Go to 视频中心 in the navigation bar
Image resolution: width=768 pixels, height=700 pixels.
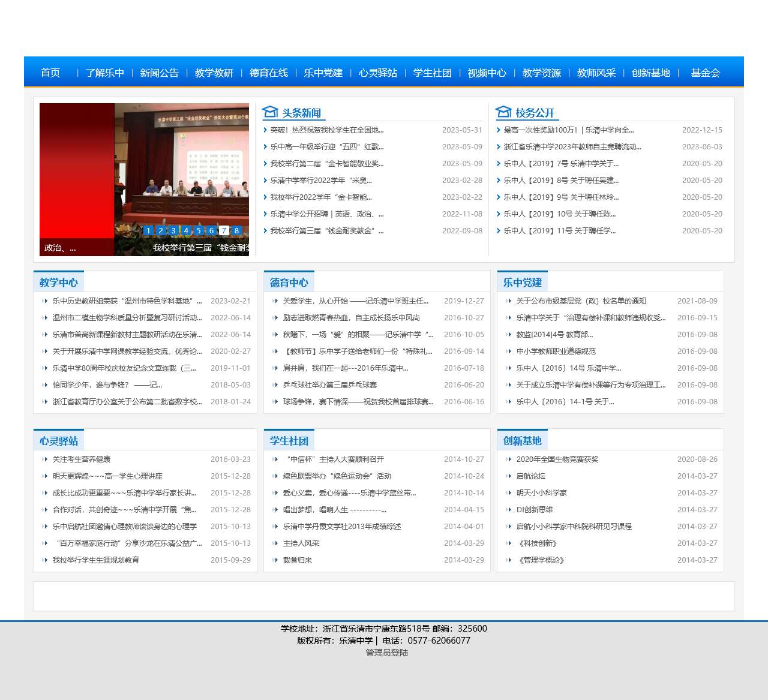tap(487, 73)
